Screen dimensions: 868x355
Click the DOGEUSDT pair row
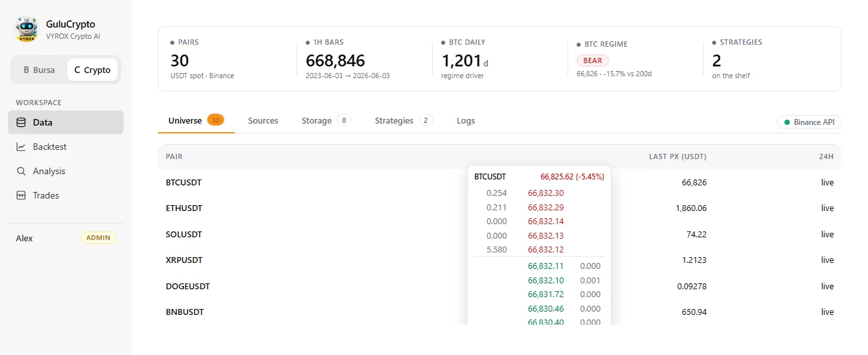click(x=500, y=286)
